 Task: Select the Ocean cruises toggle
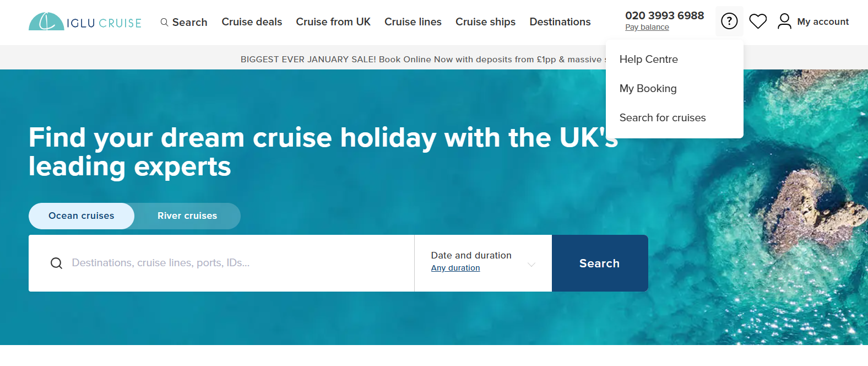point(82,216)
